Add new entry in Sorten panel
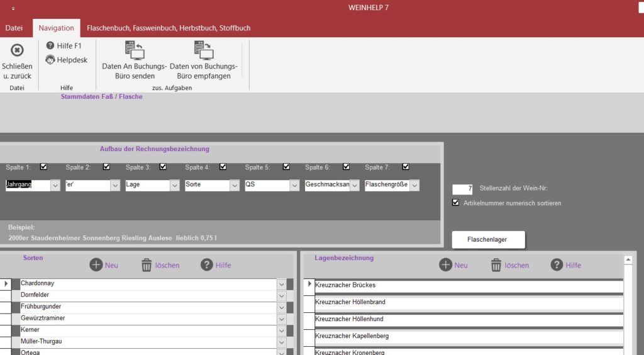Image resolution: width=644 pixels, height=355 pixels. point(96,265)
